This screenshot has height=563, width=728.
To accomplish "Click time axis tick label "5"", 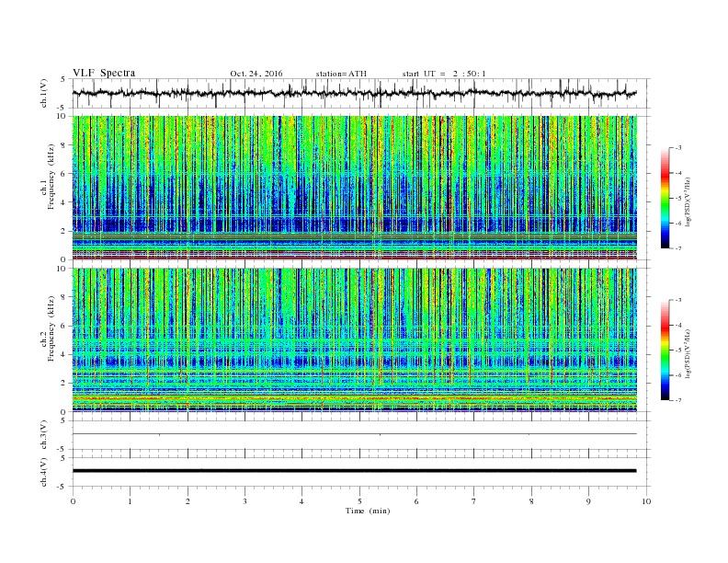I will pos(359,501).
